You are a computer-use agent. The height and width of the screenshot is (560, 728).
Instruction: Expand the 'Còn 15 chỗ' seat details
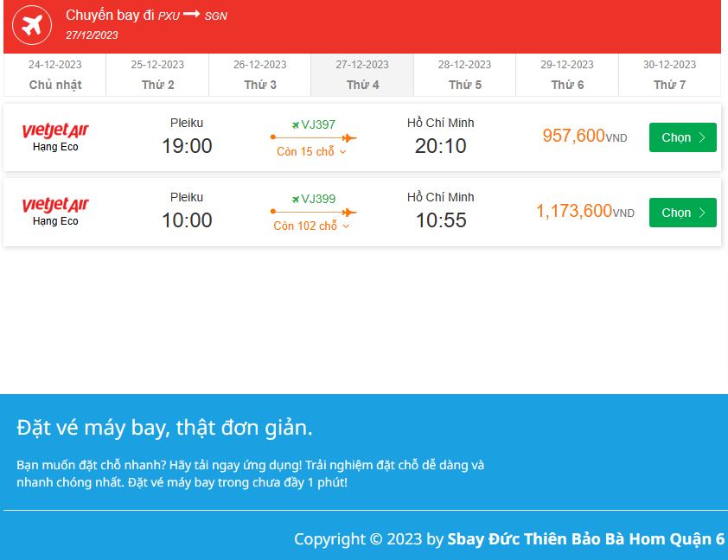[x=311, y=152]
